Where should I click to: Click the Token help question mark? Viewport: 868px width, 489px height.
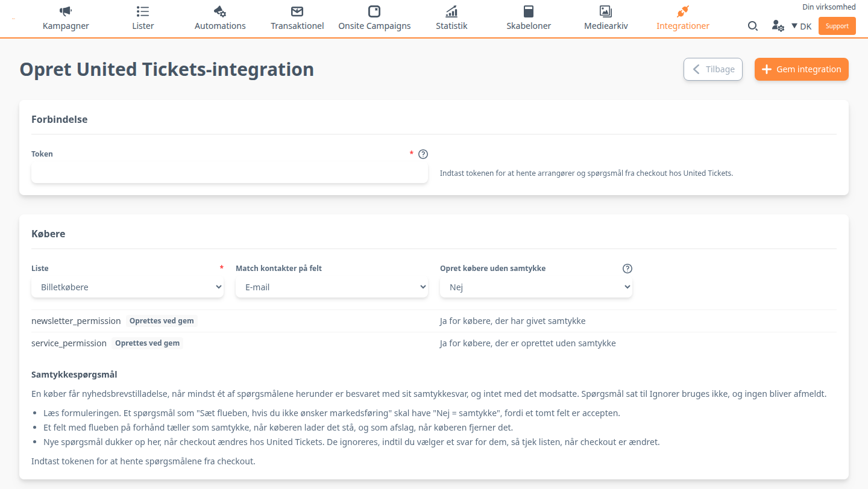pyautogui.click(x=423, y=154)
